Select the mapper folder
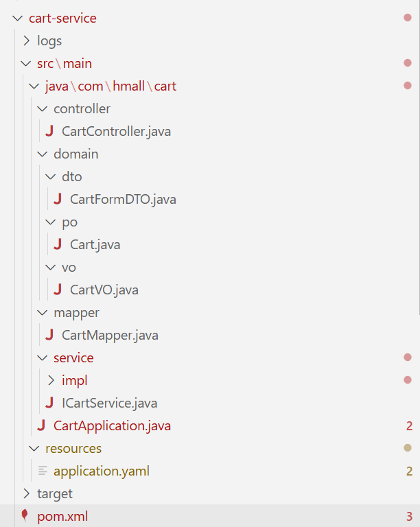This screenshot has height=527, width=420. pyautogui.click(x=76, y=312)
